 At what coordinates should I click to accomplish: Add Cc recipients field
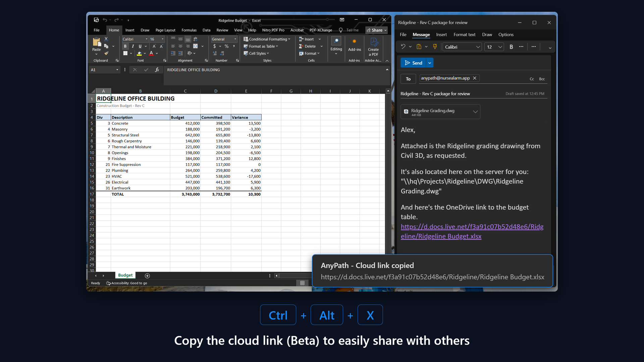coord(532,79)
